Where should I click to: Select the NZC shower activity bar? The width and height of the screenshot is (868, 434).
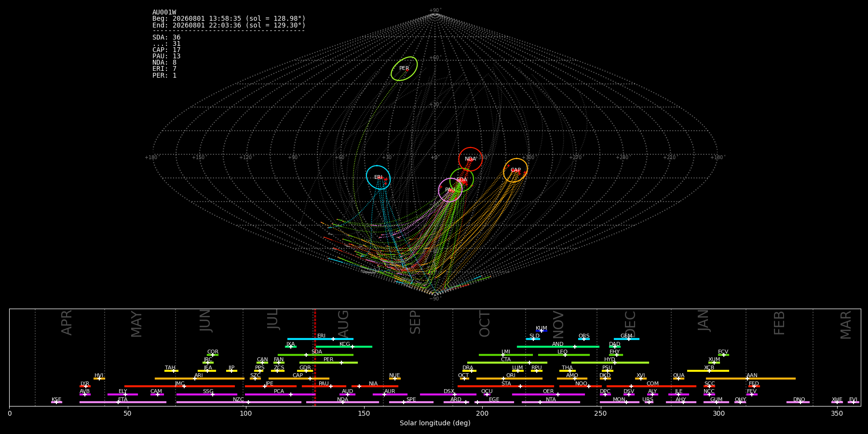click(x=239, y=402)
